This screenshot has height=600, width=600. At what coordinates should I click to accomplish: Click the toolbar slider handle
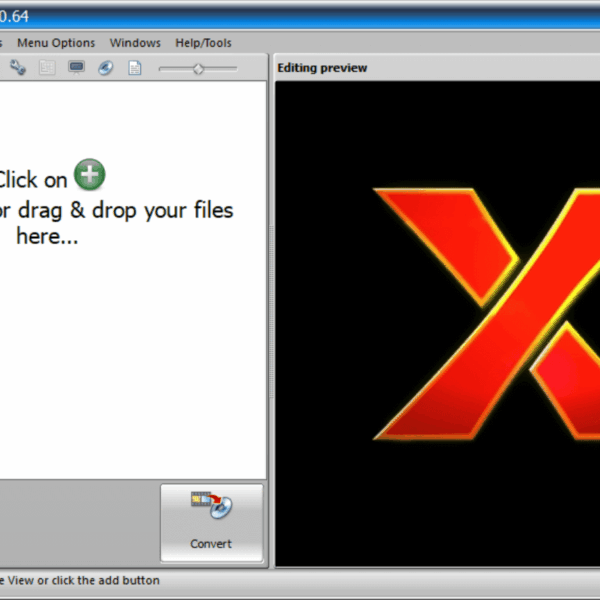198,68
